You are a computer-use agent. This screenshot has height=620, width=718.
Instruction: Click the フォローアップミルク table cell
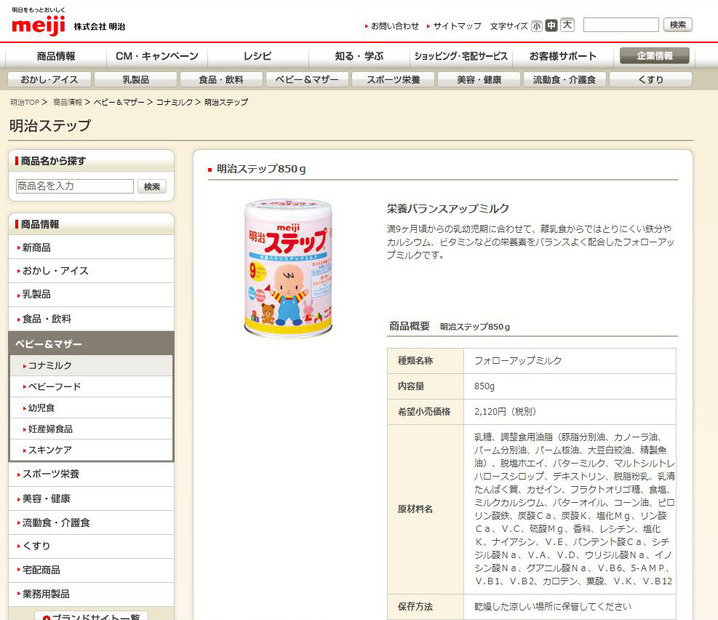click(570, 361)
